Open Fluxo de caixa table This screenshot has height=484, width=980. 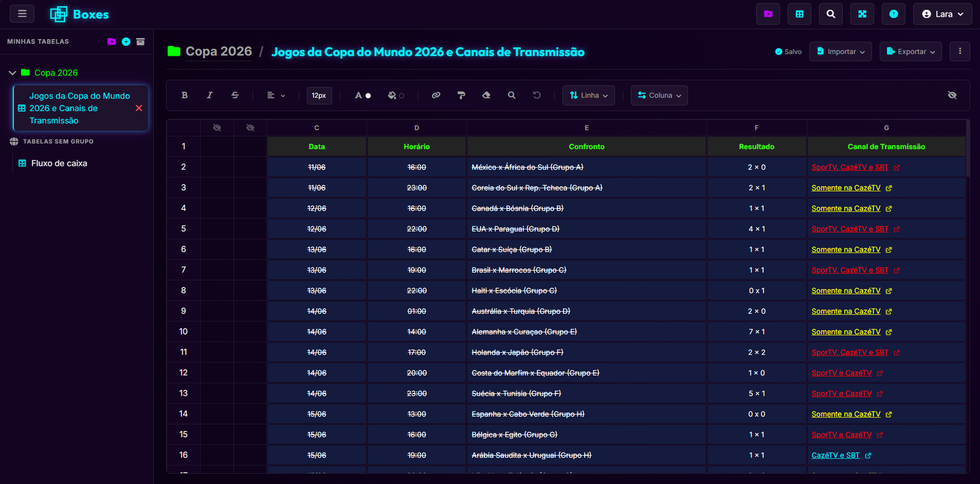59,164
